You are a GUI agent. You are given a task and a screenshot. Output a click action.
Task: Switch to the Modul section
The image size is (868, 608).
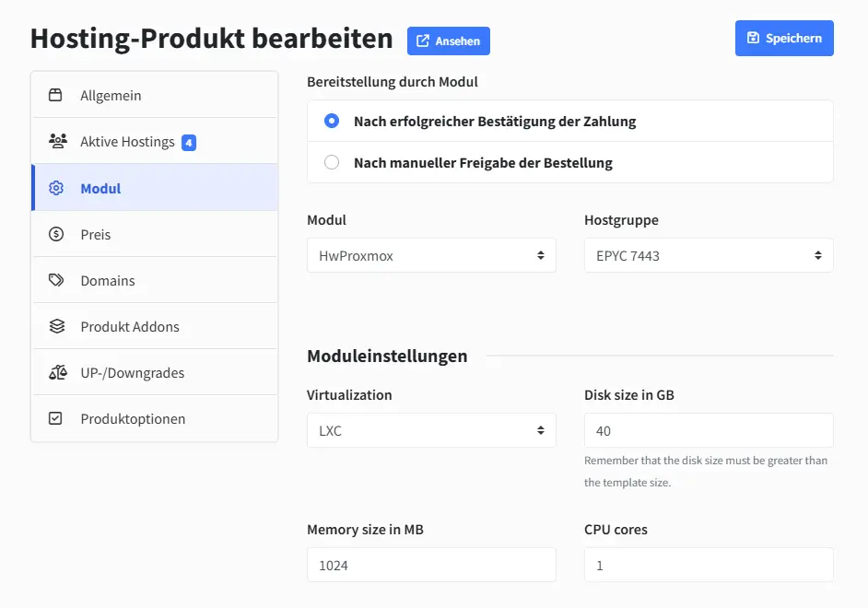155,188
